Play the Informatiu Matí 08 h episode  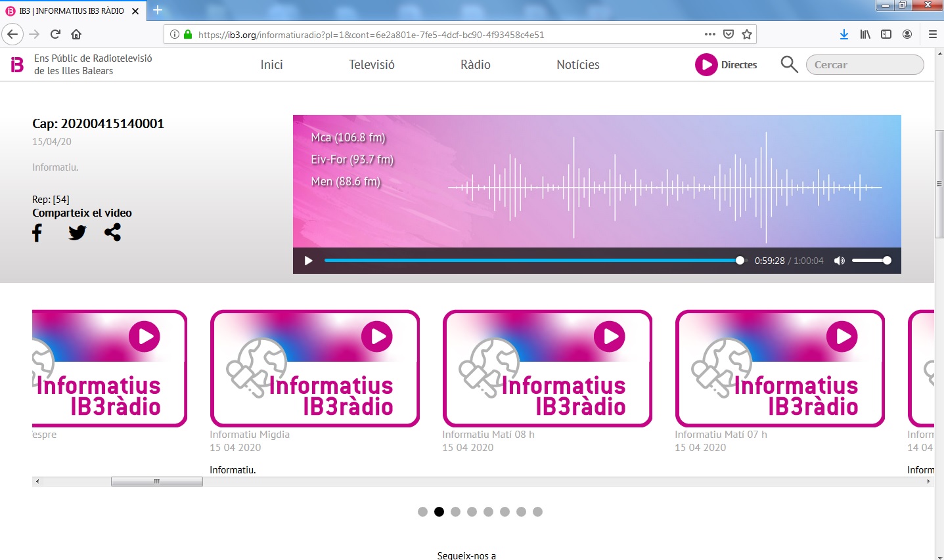[610, 337]
